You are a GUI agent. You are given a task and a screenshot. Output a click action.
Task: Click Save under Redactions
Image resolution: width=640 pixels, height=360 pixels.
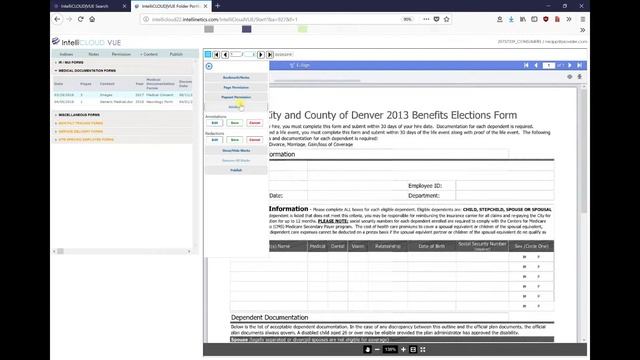(235, 140)
